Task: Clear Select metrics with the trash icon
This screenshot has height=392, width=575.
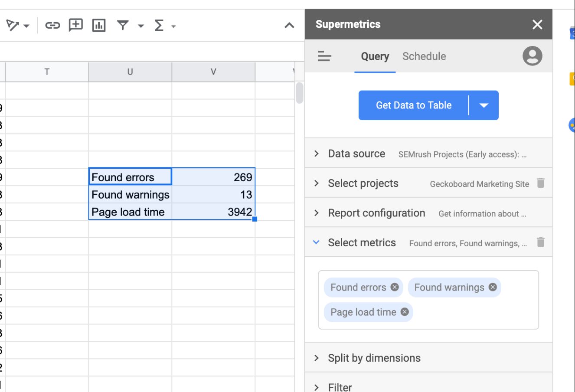Action: (x=540, y=242)
